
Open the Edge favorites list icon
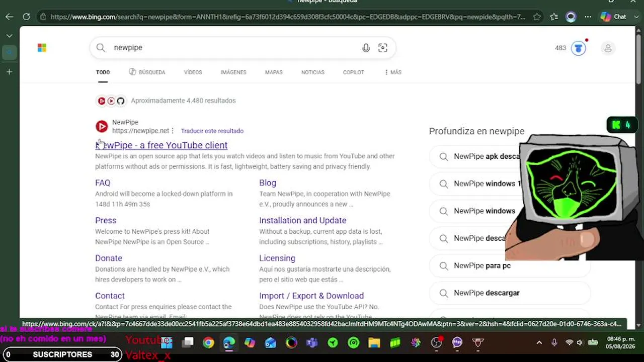tap(554, 17)
